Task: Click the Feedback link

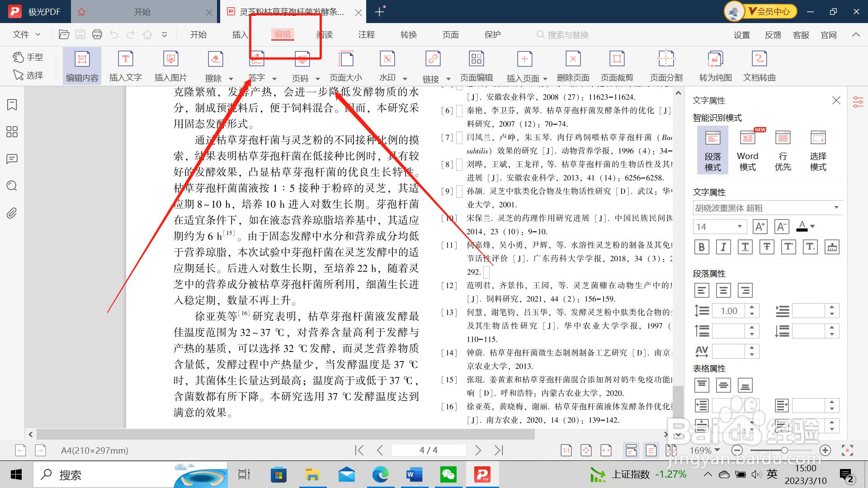Action: point(773,35)
